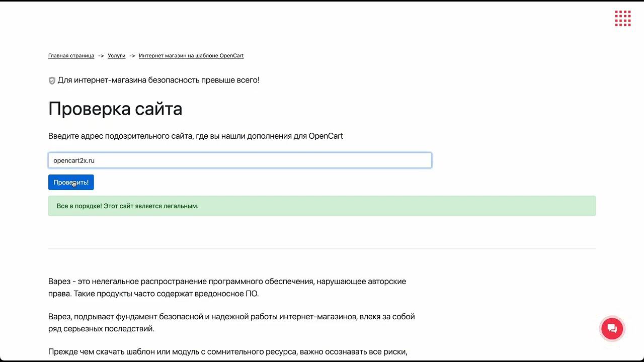This screenshot has width=644, height=362.
Task: Click the безопасность превыше всего tagline text
Action: click(x=158, y=80)
